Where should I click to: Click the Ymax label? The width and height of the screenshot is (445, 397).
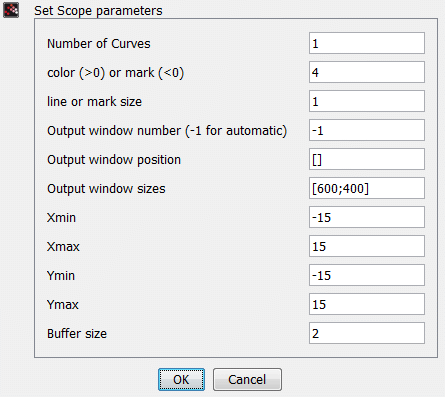tap(63, 305)
